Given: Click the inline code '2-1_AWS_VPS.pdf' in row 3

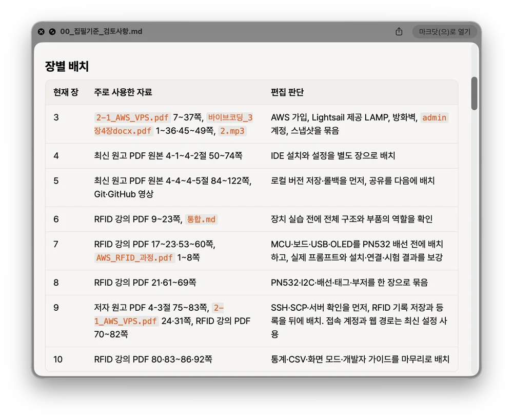Looking at the screenshot, I should coord(132,117).
